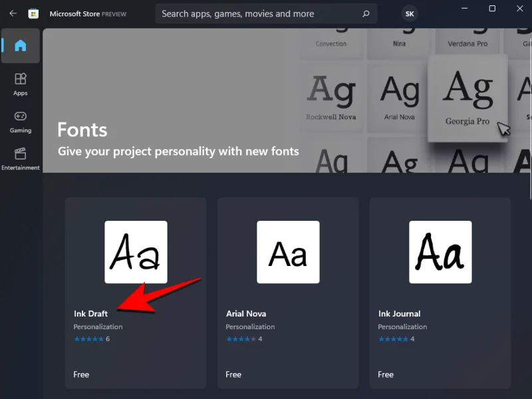Click the Georgia Pro banner tile
This screenshot has width=532, height=399.
(467, 98)
